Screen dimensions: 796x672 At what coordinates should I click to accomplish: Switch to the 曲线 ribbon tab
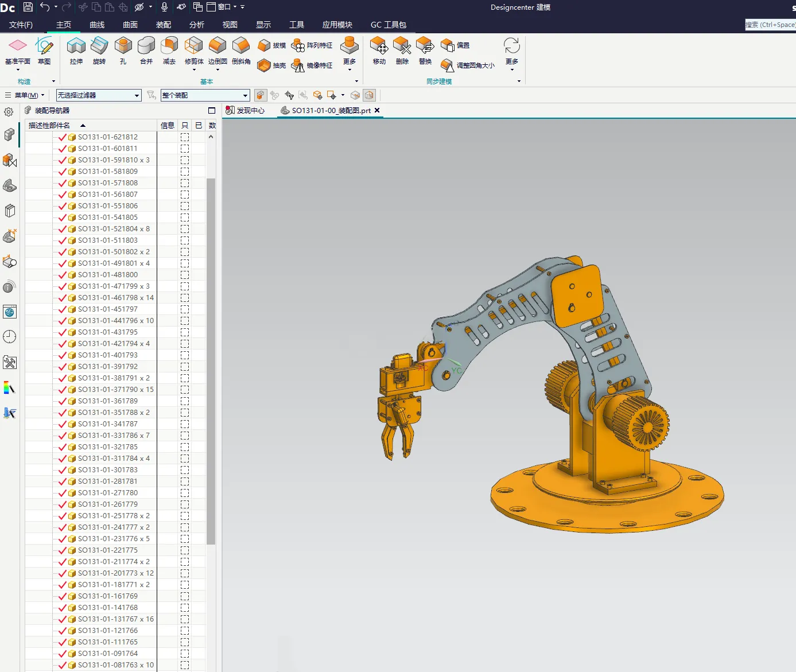coord(97,25)
